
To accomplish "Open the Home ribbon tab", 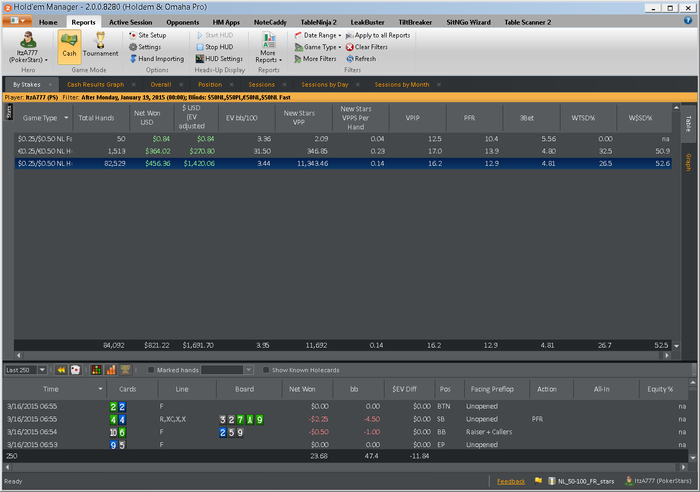I will click(x=48, y=22).
